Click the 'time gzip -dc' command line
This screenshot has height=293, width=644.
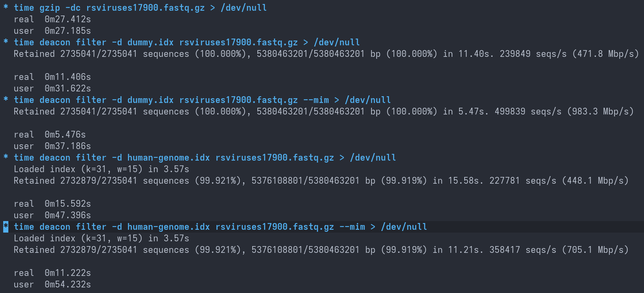coord(140,8)
